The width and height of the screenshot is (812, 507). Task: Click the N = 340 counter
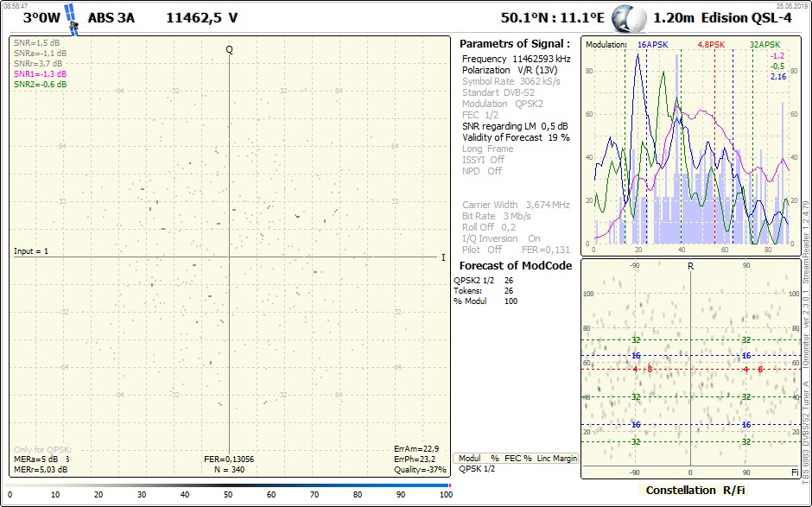click(x=230, y=470)
